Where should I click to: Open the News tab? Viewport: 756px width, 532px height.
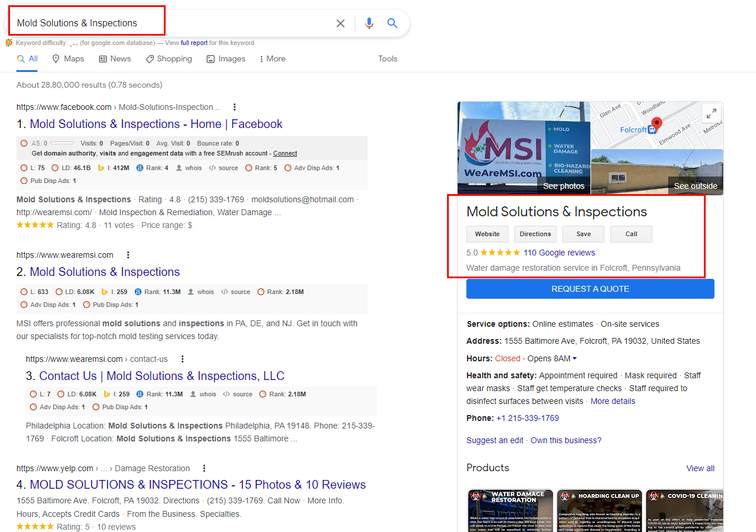click(115, 58)
